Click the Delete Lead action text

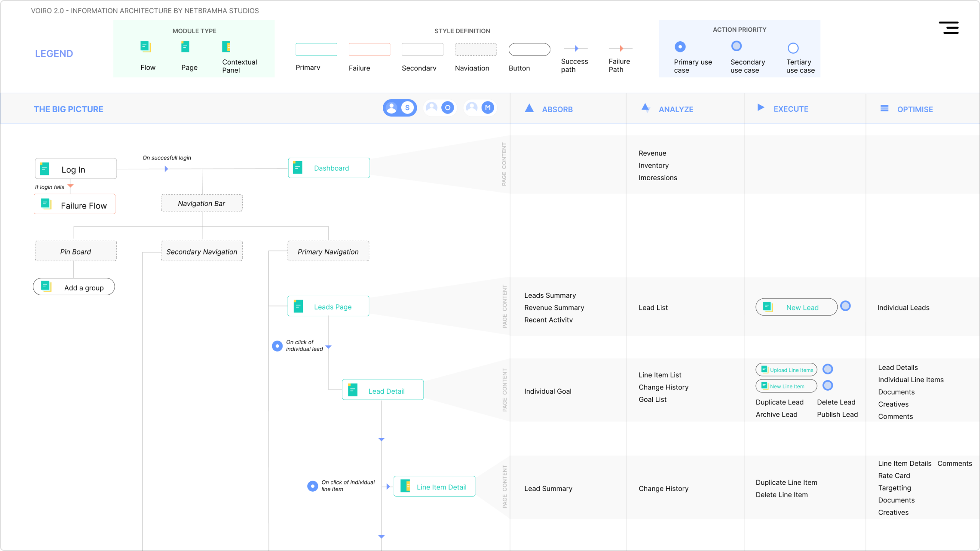(836, 403)
